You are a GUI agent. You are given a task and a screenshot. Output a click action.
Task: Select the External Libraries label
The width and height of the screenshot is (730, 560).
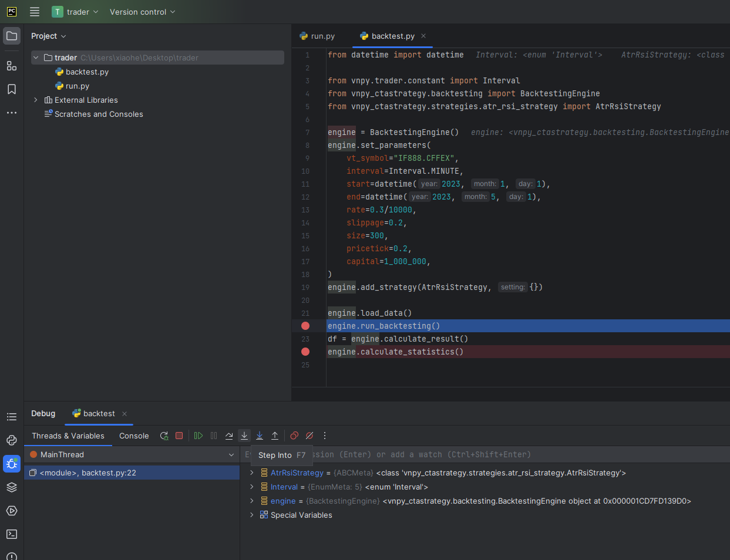pyautogui.click(x=86, y=100)
